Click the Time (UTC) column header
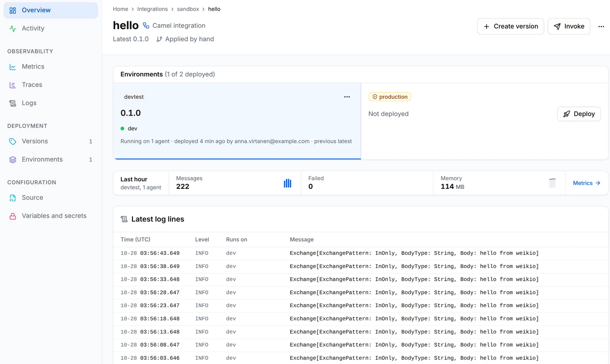 click(x=135, y=239)
